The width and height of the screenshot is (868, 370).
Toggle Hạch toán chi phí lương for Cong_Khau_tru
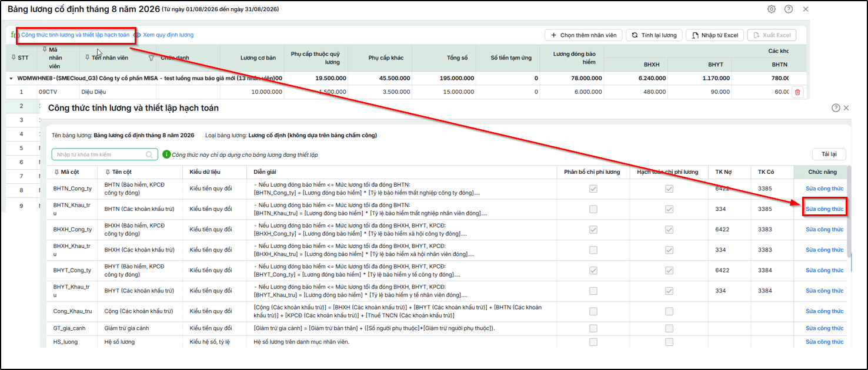669,311
